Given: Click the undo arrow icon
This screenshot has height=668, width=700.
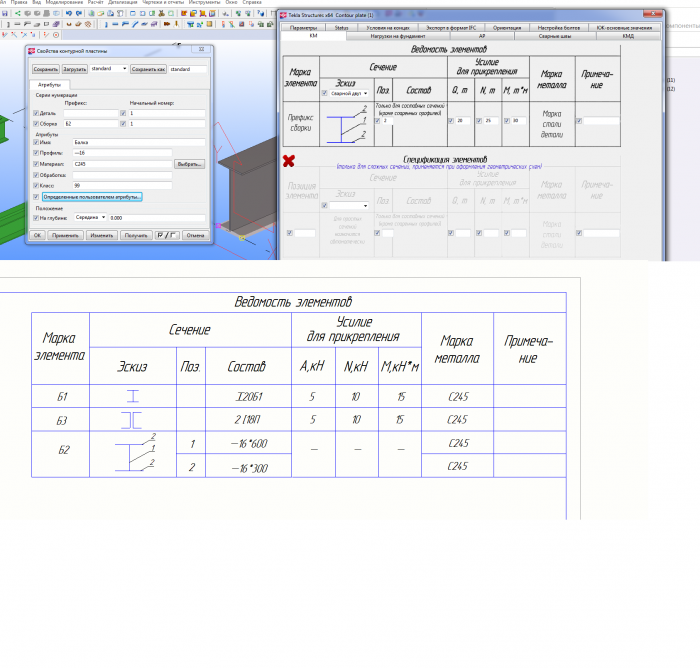Looking at the screenshot, I should (69, 13).
